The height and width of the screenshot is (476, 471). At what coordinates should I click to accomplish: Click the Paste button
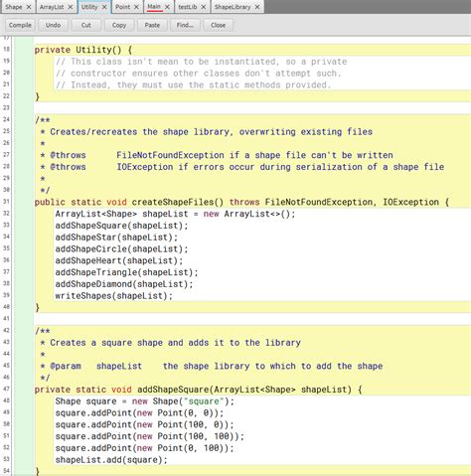tap(152, 25)
